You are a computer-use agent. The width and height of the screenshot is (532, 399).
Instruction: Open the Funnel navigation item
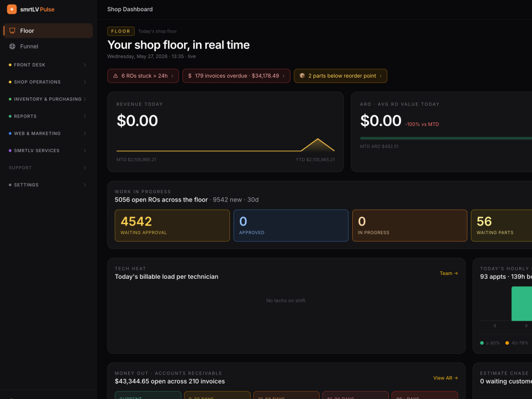point(48,46)
